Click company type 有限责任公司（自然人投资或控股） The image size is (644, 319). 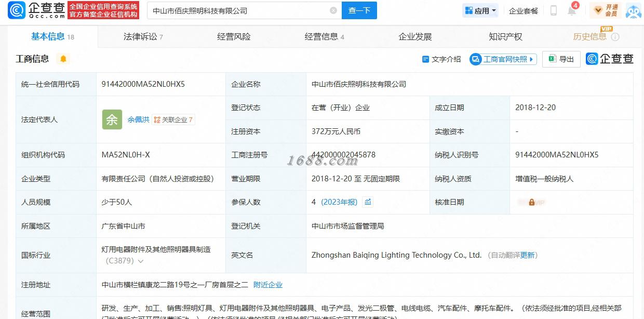[x=158, y=179]
